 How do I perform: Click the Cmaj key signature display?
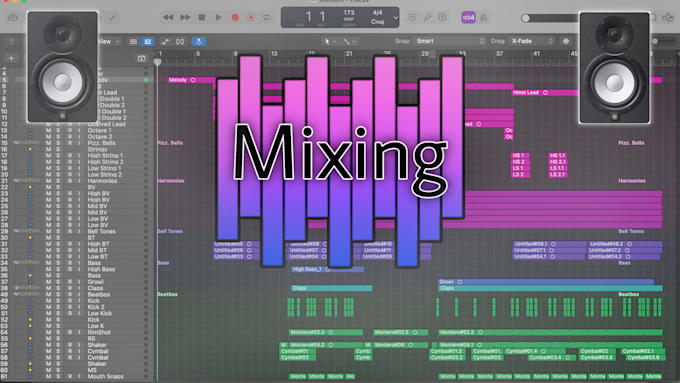377,22
